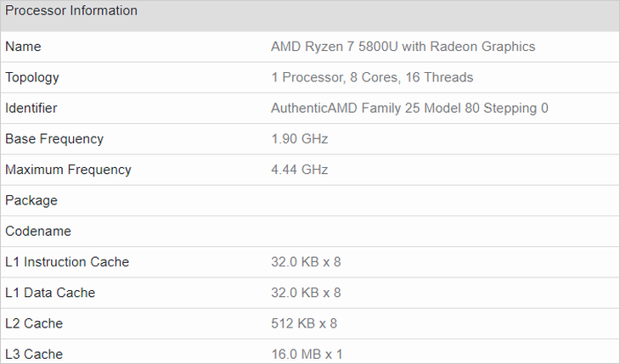Select the L1 Data Cache label
Screen dimensions: 620x364
click(x=50, y=293)
